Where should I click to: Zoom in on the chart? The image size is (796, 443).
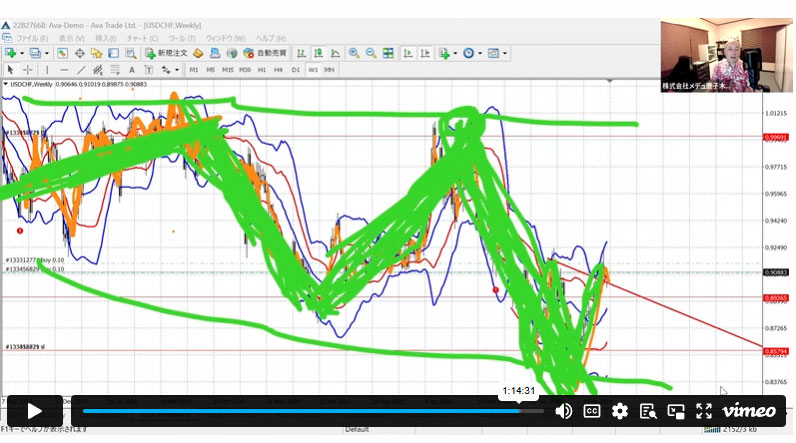point(354,53)
